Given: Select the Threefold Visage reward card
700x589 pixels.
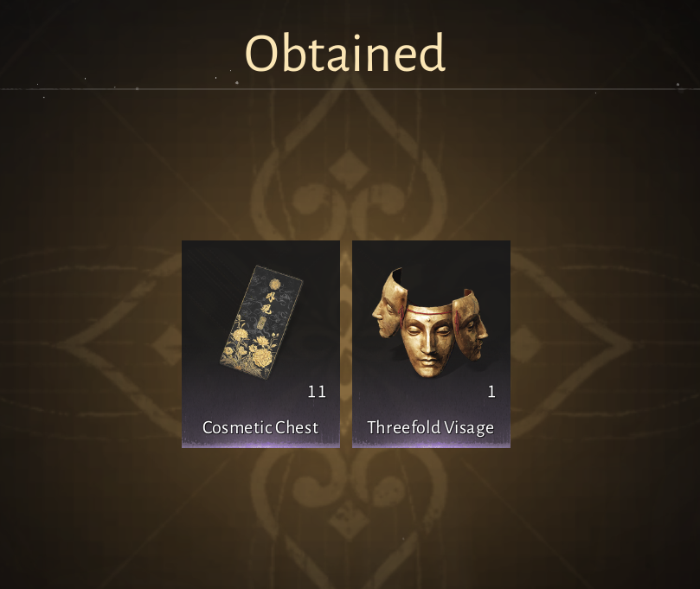Looking at the screenshot, I should tap(431, 344).
